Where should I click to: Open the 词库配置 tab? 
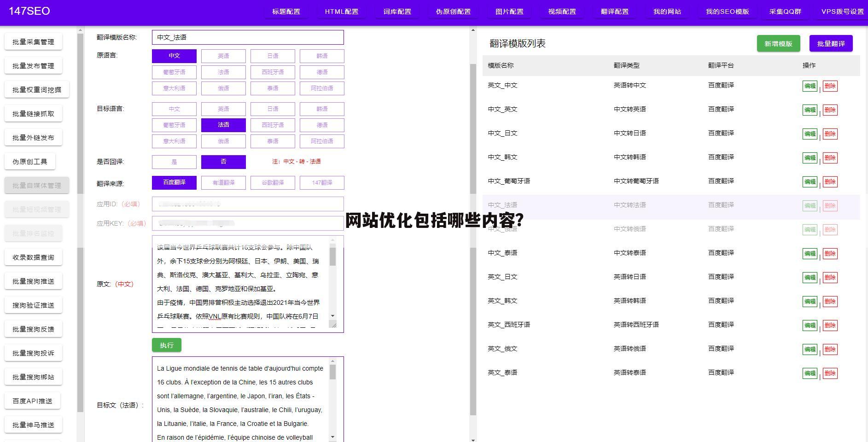[397, 12]
